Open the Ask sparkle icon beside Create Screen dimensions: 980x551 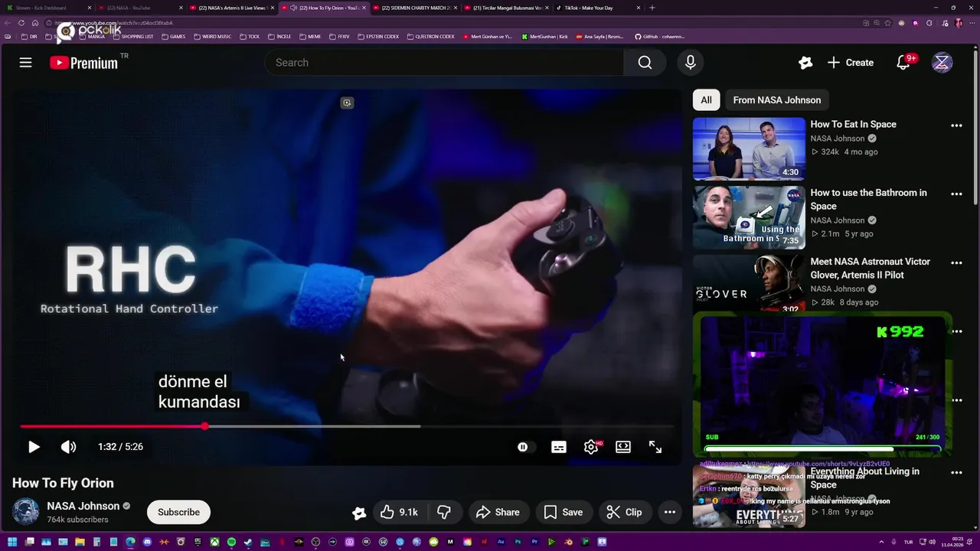click(805, 63)
